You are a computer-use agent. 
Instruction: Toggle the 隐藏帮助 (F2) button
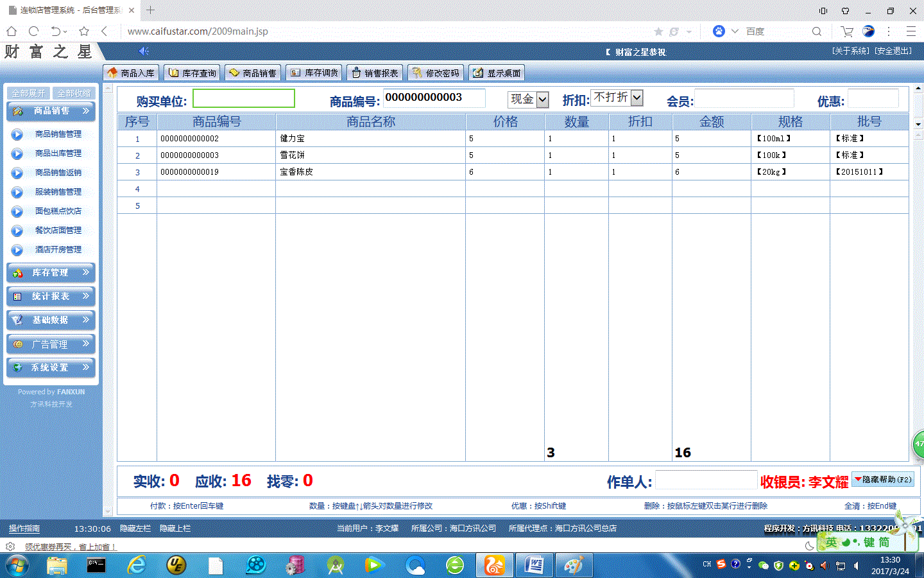882,480
